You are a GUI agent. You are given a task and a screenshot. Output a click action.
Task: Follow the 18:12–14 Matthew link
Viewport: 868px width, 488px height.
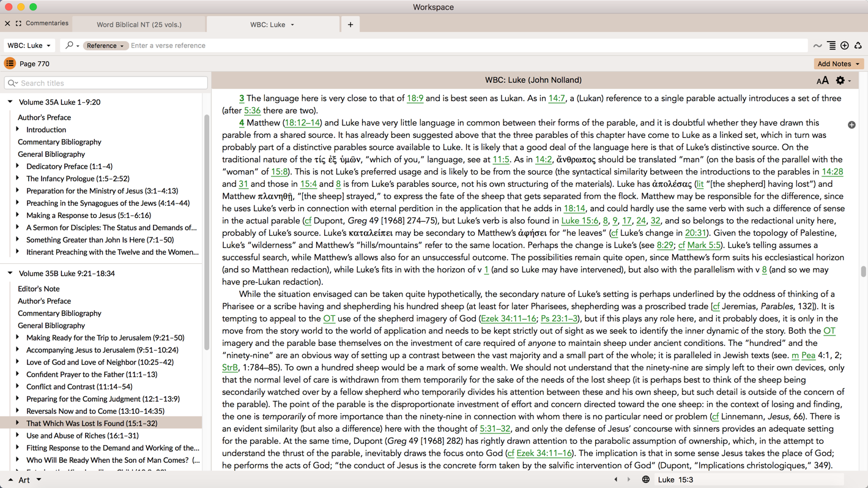[302, 123]
